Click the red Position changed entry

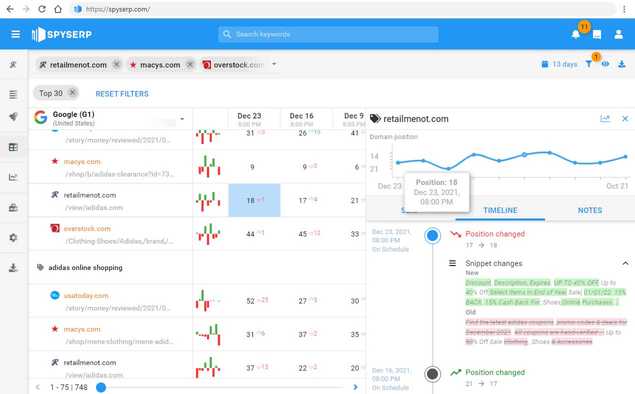[495, 234]
